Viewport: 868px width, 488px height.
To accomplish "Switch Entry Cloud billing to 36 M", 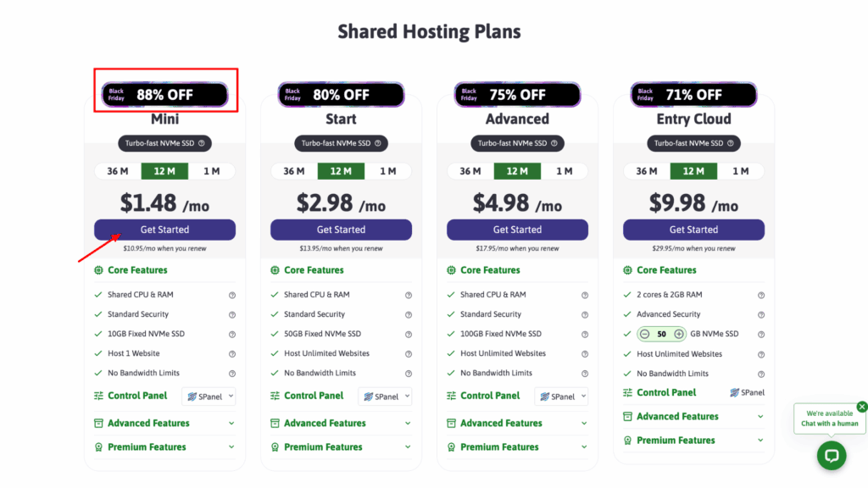I will click(x=645, y=170).
